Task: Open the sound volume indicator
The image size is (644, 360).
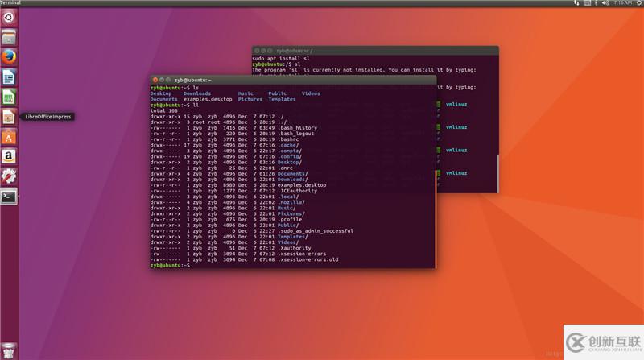Action: [x=605, y=3]
